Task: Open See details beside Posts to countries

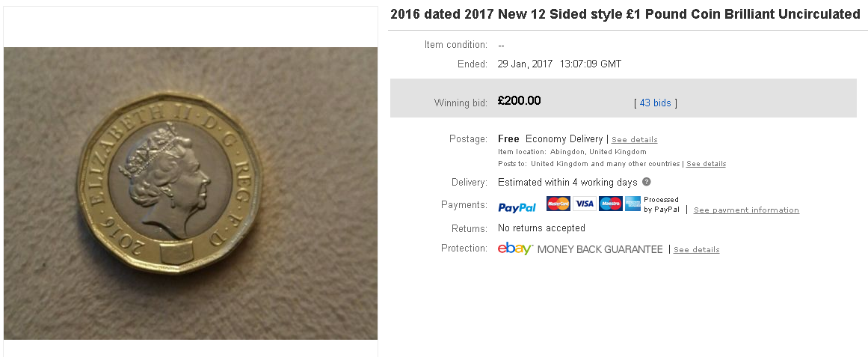Action: [706, 164]
